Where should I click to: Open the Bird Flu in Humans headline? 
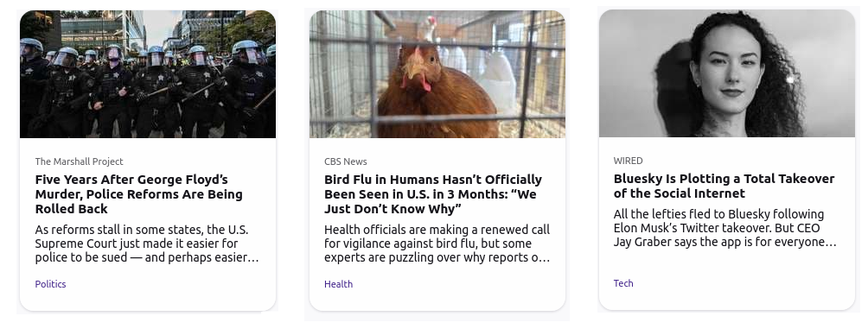coord(433,194)
